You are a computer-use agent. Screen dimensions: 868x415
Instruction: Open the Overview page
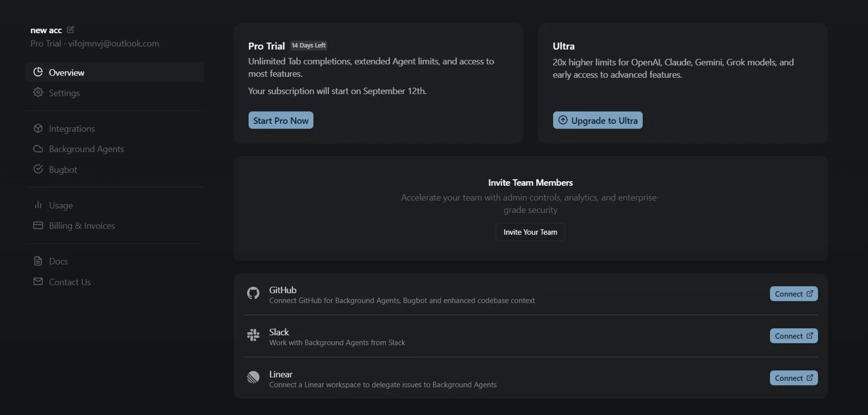pyautogui.click(x=115, y=72)
